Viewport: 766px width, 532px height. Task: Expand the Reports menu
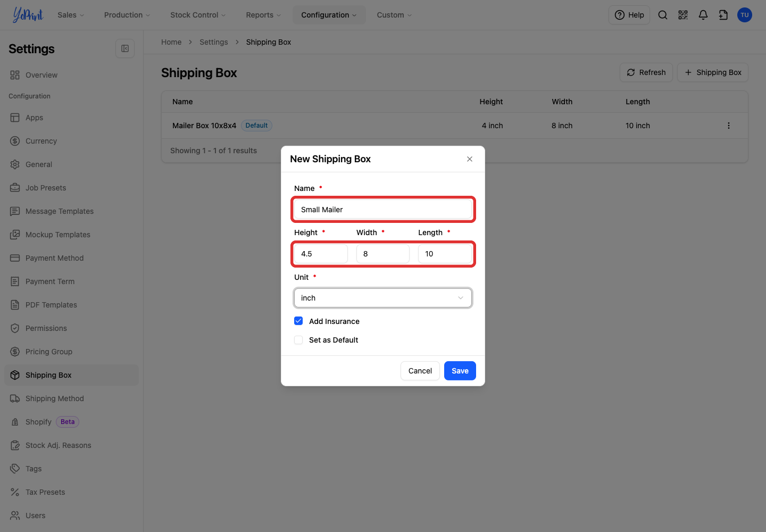tap(263, 15)
